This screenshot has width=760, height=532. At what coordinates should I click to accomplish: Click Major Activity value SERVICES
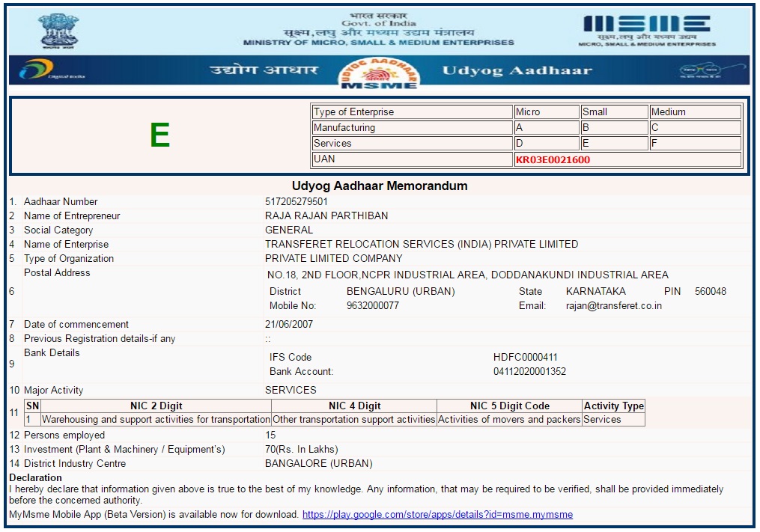291,390
